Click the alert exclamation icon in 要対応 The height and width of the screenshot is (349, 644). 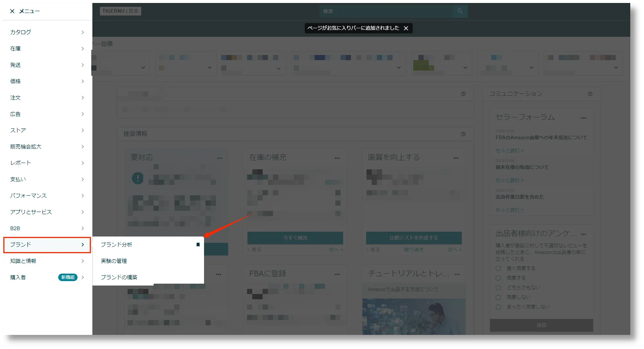[x=138, y=178]
